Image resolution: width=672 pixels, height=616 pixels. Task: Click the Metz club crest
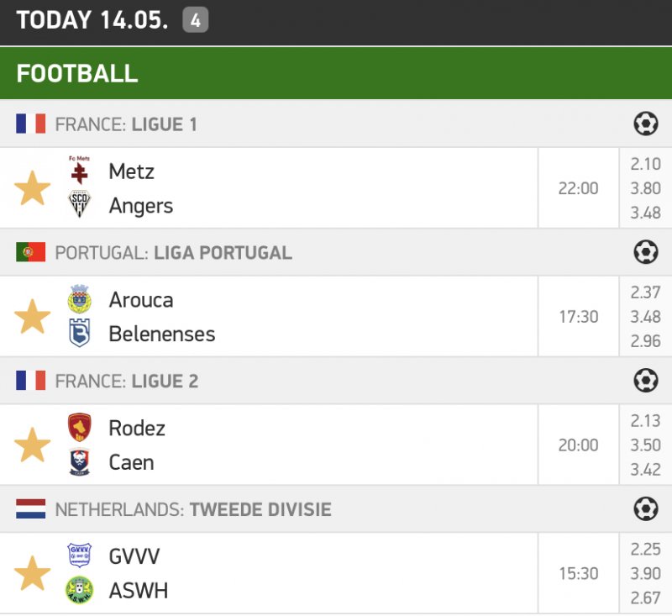point(80,171)
